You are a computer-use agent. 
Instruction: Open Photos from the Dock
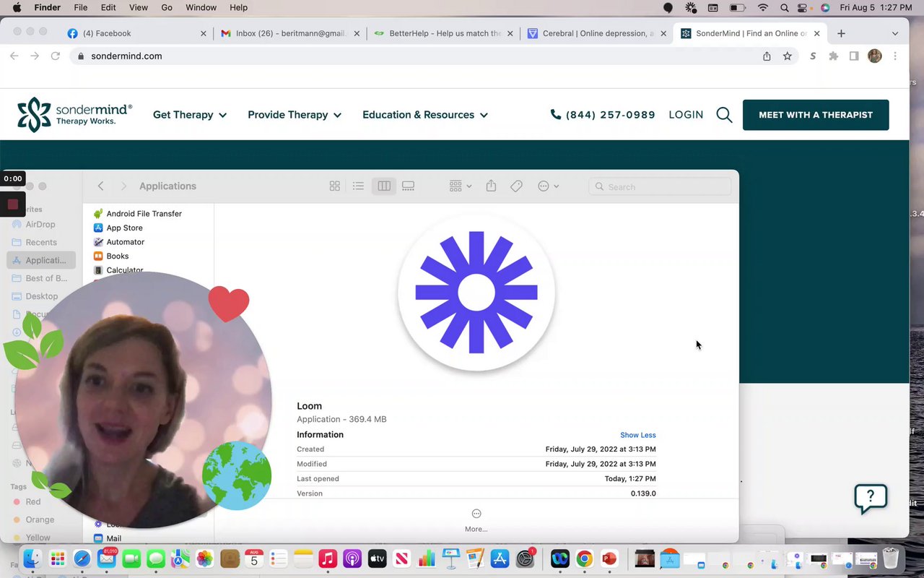tap(205, 558)
